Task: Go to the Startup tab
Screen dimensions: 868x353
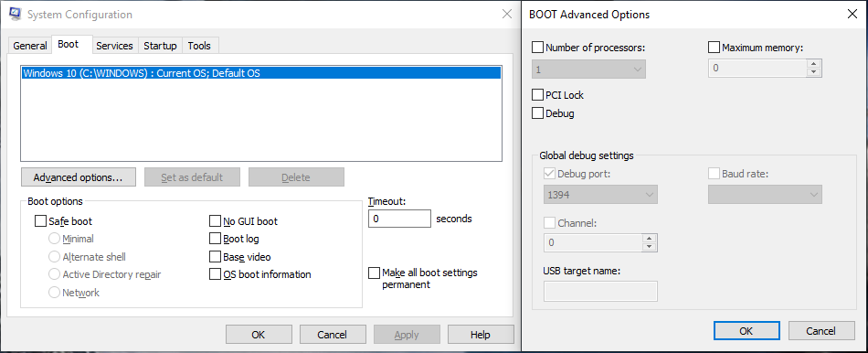Action: point(160,46)
